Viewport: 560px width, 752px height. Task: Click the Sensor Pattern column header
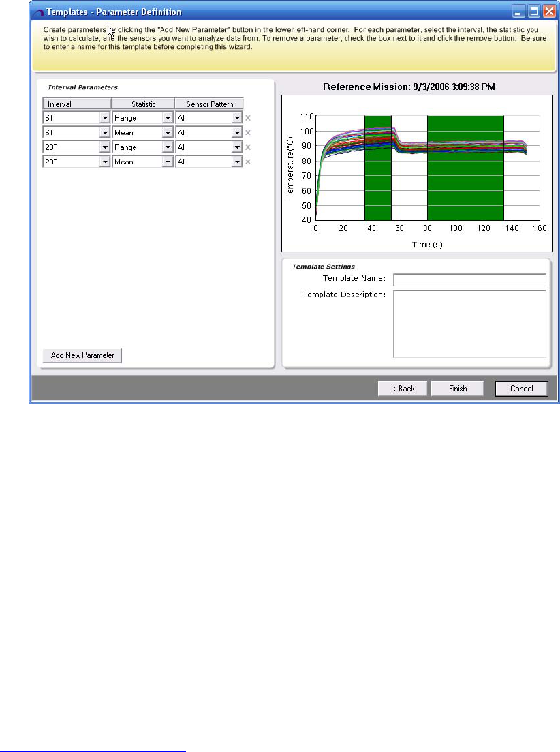209,104
